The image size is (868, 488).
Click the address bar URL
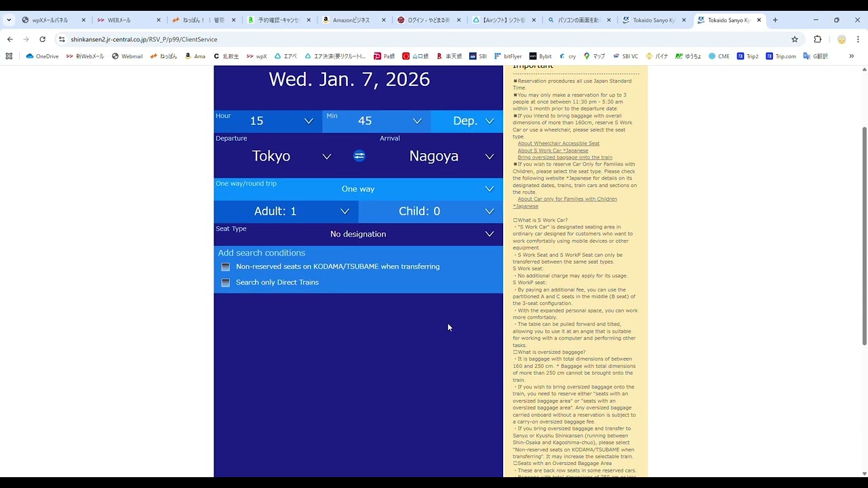coord(144,39)
